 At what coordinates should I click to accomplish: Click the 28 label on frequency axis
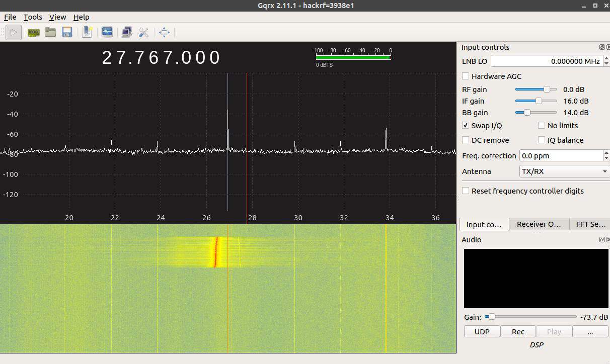coord(252,218)
